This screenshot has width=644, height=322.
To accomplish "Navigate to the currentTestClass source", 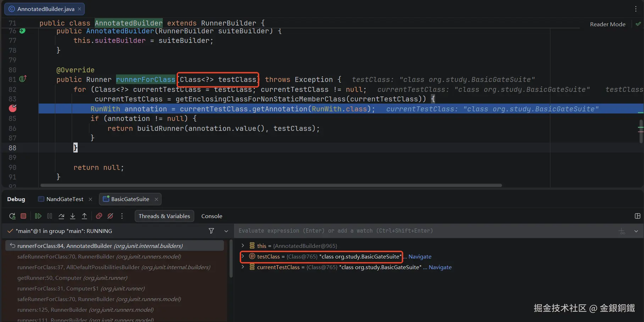I will 440,267.
